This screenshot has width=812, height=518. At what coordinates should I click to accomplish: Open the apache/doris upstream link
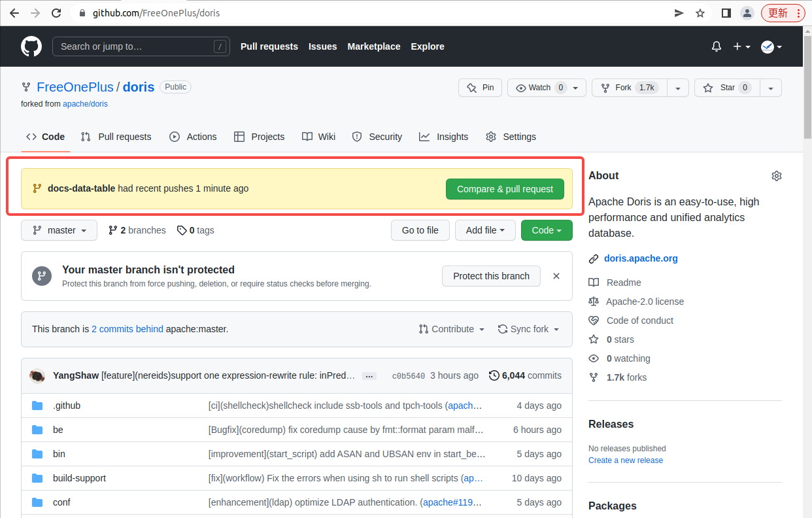tap(85, 104)
